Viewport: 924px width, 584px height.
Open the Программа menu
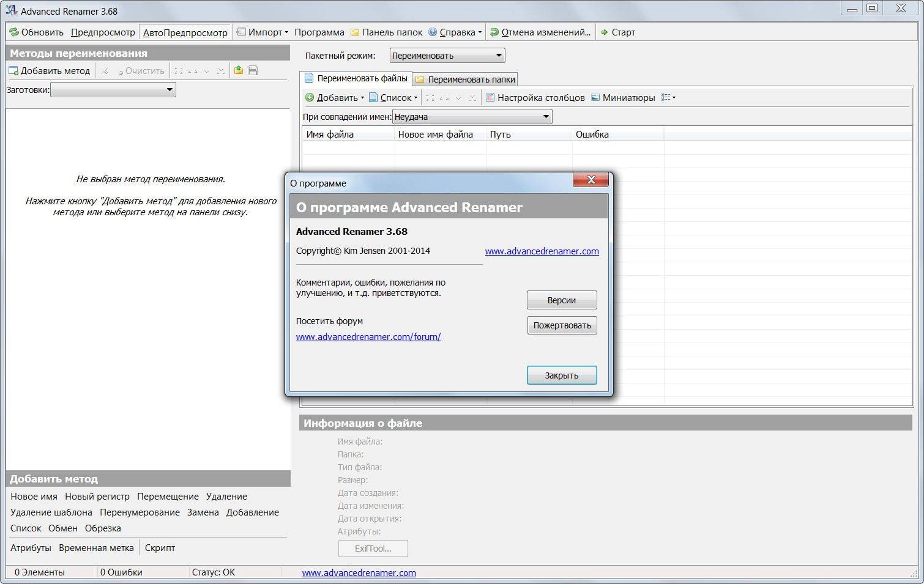[319, 32]
